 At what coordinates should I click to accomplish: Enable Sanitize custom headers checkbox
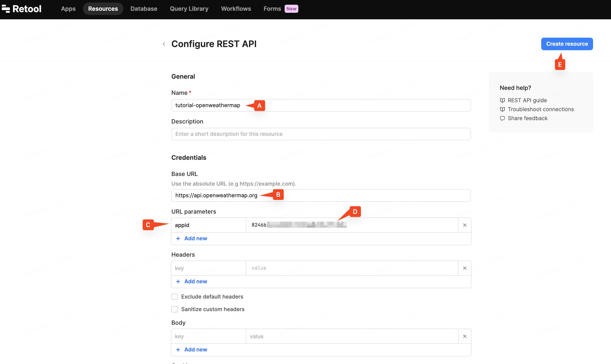[175, 309]
